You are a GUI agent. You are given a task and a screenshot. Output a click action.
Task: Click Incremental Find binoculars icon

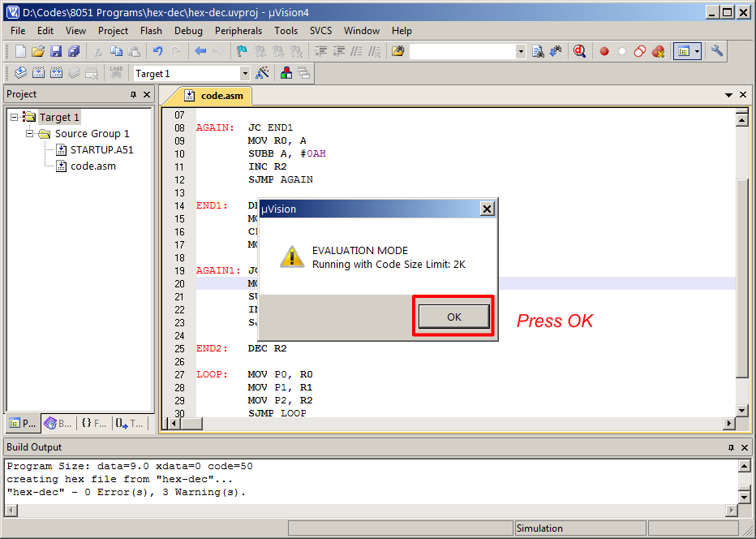(x=556, y=51)
